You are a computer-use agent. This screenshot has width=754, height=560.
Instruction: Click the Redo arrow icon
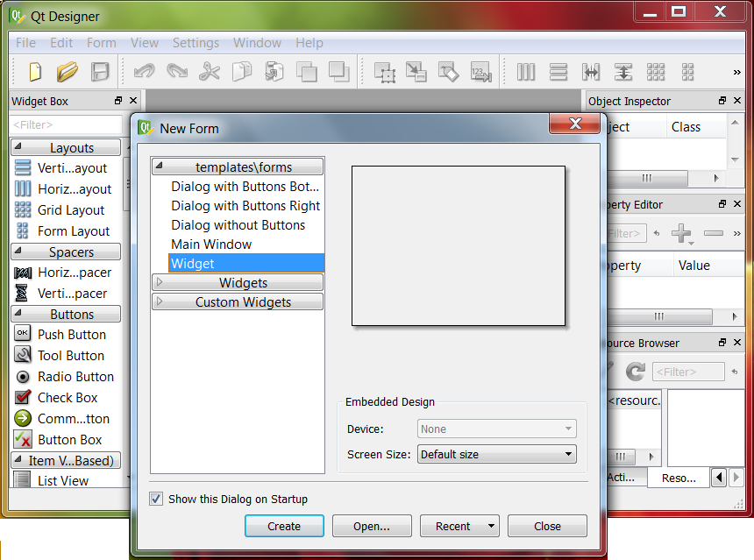click(x=177, y=72)
